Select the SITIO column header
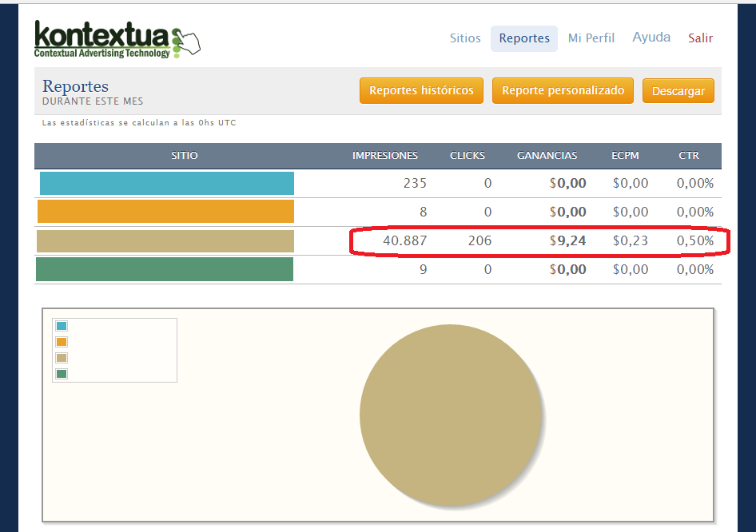 [x=184, y=156]
